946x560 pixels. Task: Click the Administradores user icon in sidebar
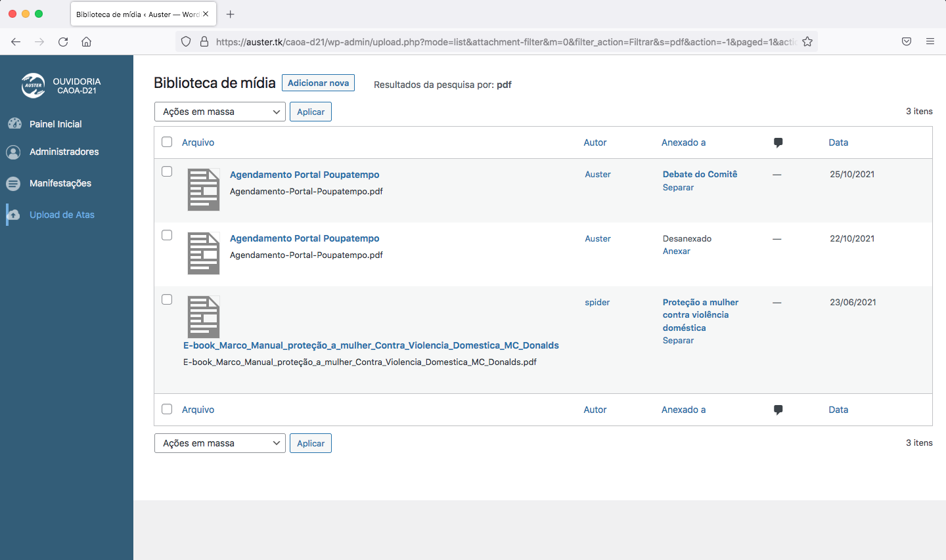[x=13, y=152]
